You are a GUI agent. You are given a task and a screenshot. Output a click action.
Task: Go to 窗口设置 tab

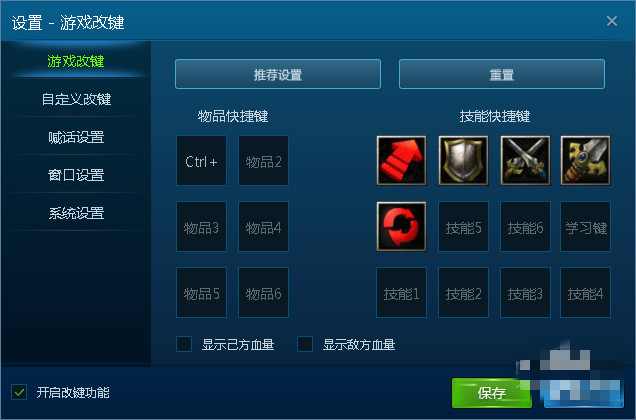coord(76,175)
